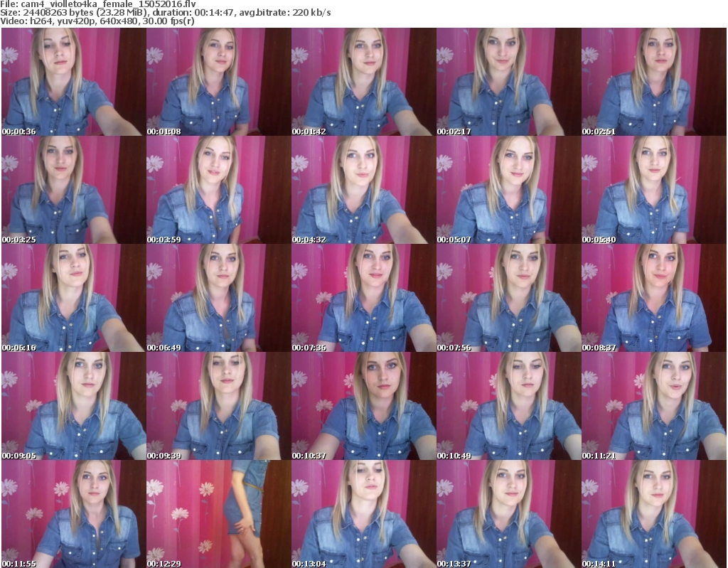
Task: Click the 00:06:16 video frame
Action: point(74,298)
